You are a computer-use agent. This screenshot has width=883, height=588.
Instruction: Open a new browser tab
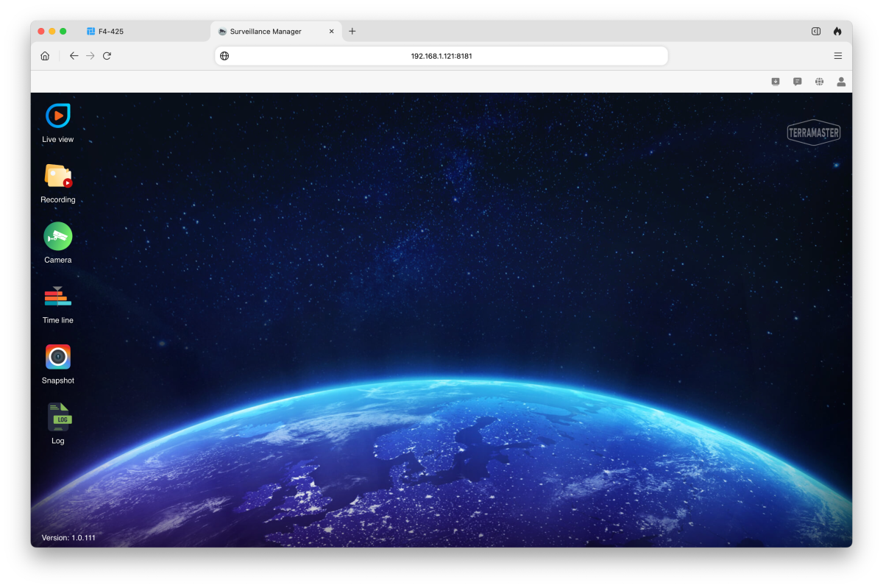coord(352,31)
